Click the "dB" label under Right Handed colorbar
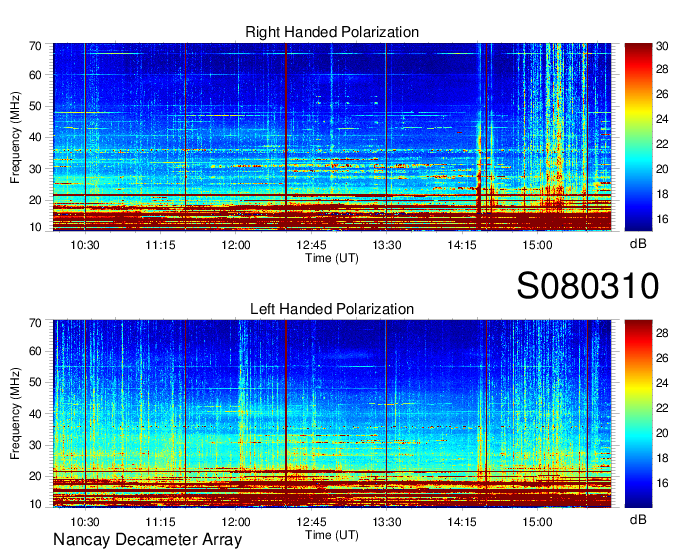This screenshot has width=680, height=552. (638, 244)
